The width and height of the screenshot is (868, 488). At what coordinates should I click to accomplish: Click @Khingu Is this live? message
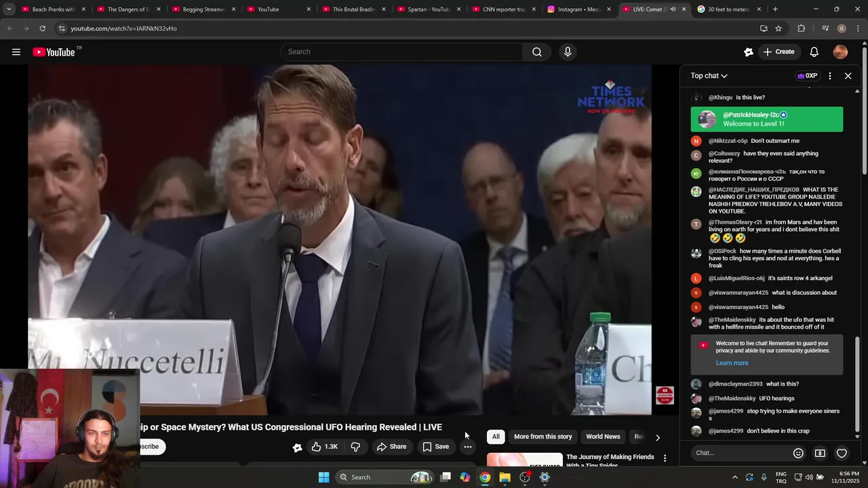(x=766, y=98)
